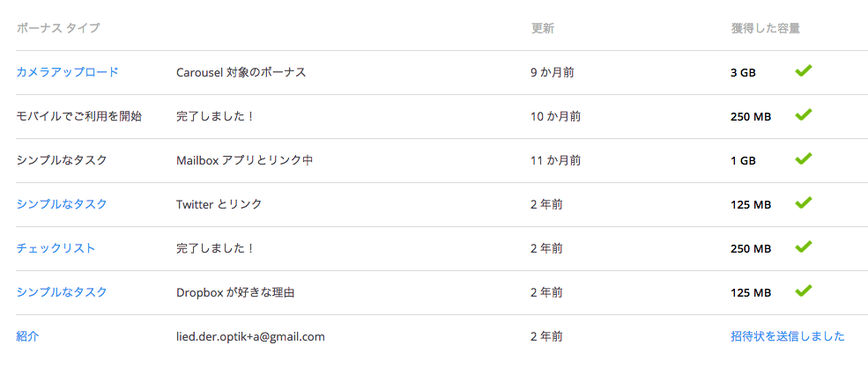Click the 更新 column header
Image resolution: width=868 pixels, height=375 pixels.
pyautogui.click(x=543, y=28)
